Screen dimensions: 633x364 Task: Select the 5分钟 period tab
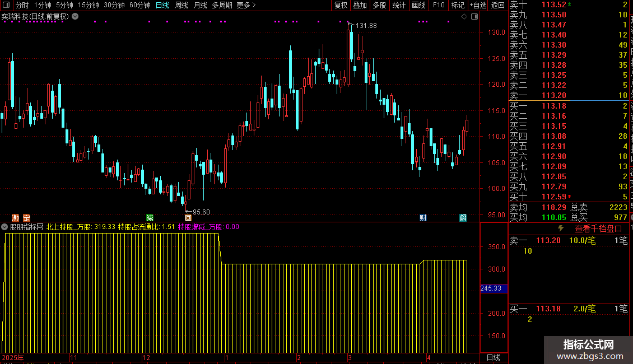(x=64, y=5)
